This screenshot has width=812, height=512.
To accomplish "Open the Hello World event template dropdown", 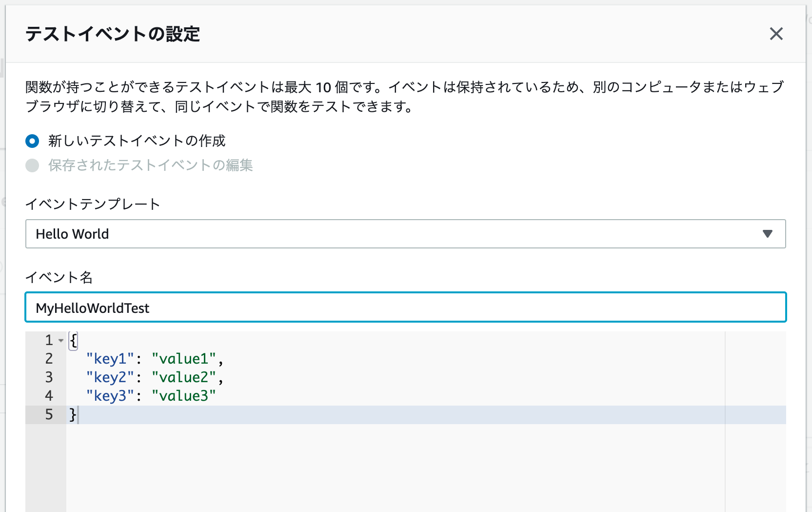I will click(405, 234).
